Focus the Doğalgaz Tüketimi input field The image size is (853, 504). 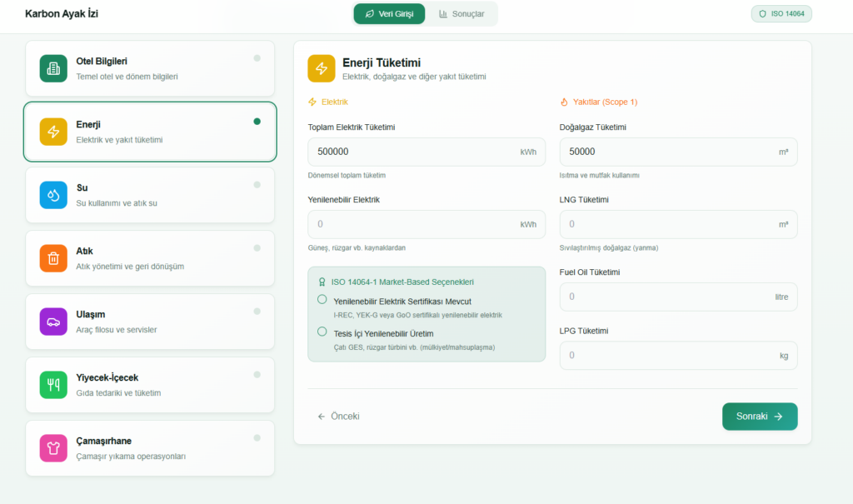(x=666, y=152)
